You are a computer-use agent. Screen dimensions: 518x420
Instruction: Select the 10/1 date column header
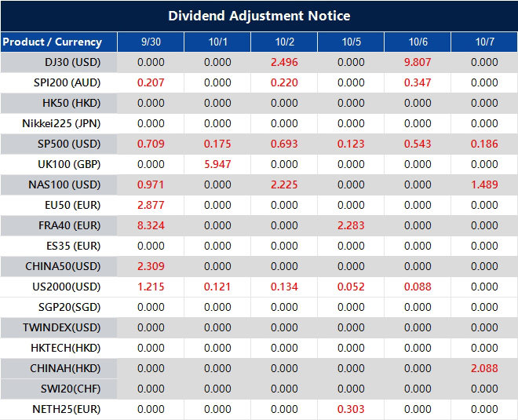pos(217,42)
